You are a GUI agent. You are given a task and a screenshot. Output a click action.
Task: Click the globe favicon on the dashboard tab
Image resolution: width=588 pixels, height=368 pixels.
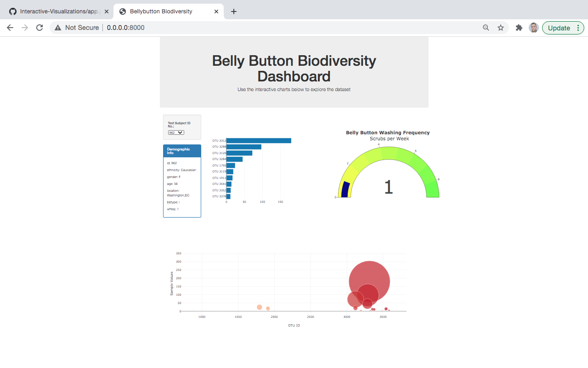click(x=122, y=11)
